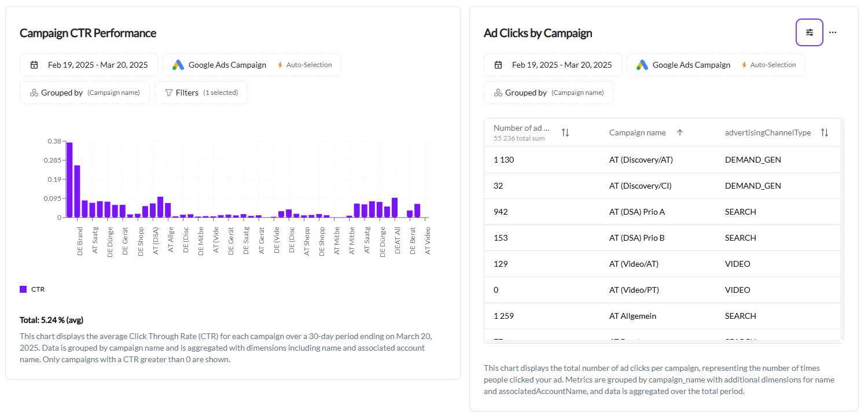Open chart settings sliders icon

coord(809,32)
